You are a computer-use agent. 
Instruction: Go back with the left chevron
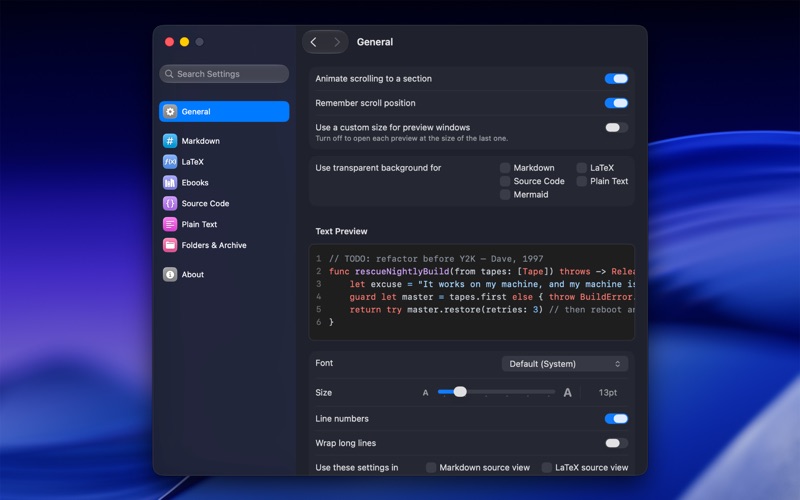(x=314, y=42)
